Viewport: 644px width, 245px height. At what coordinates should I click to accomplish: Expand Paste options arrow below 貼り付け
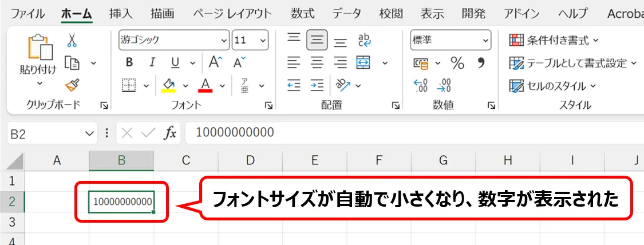point(40,84)
